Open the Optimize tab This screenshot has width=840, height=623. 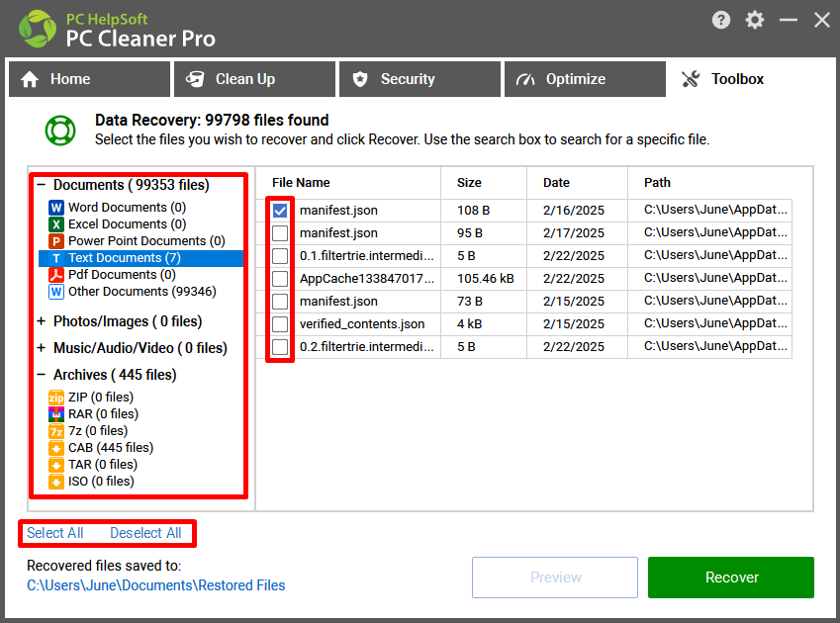tap(585, 79)
